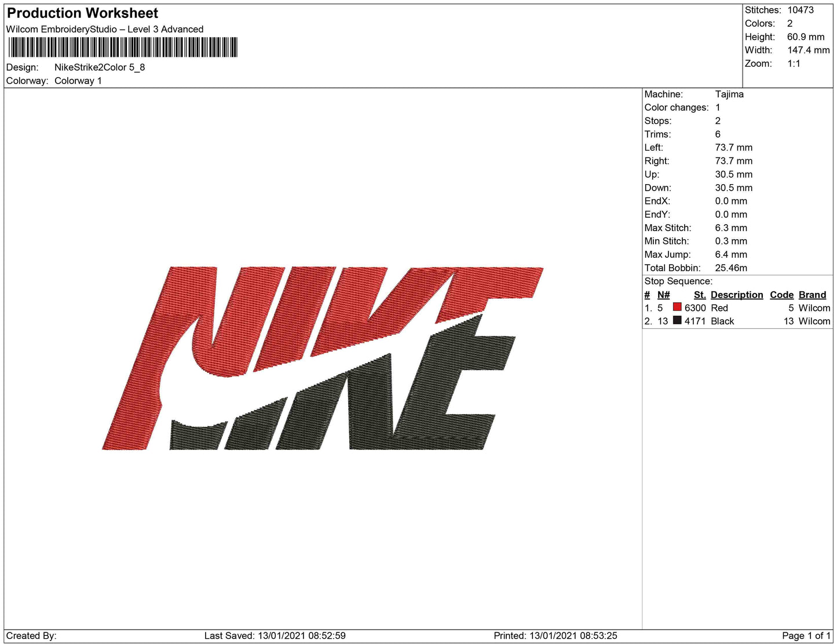Click the "Black" description in stop sequence
The height and width of the screenshot is (644, 837).
(722, 321)
